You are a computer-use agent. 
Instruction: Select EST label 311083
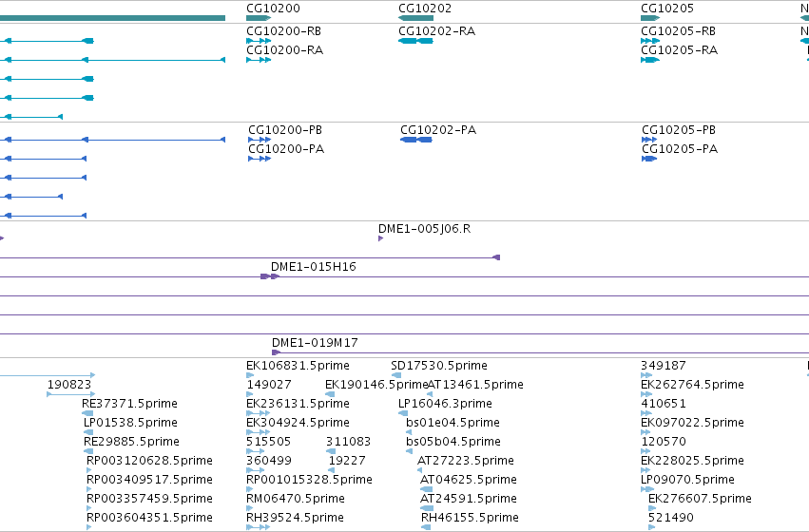click(348, 442)
